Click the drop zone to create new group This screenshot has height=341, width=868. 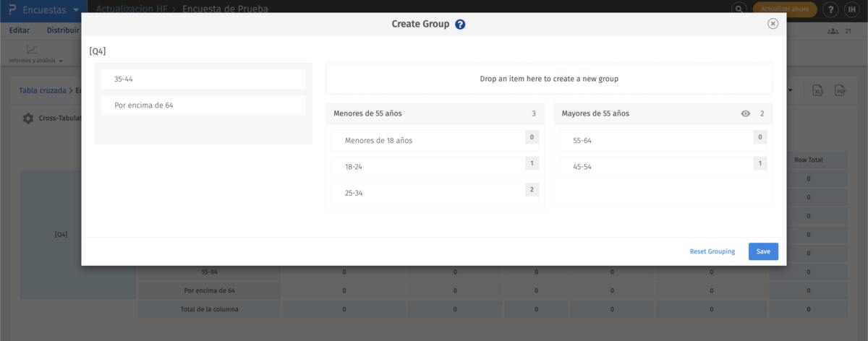pyautogui.click(x=549, y=79)
